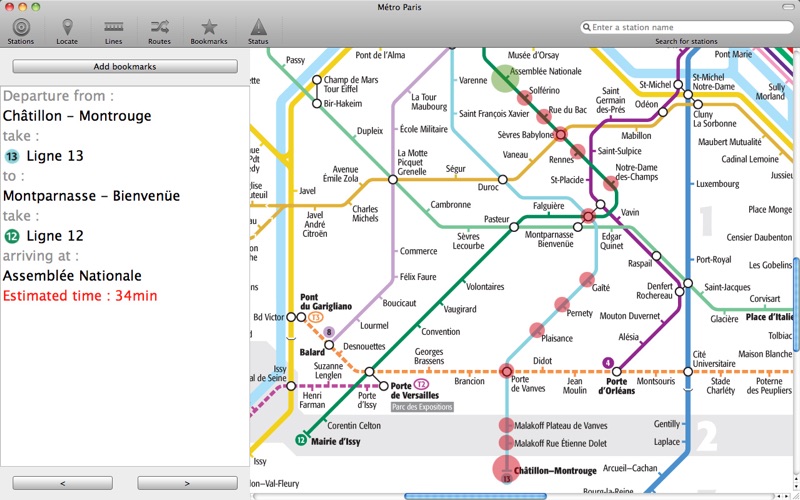Screen dimensions: 800x500
Task: Click the Pernety station marker
Action: 562,305
